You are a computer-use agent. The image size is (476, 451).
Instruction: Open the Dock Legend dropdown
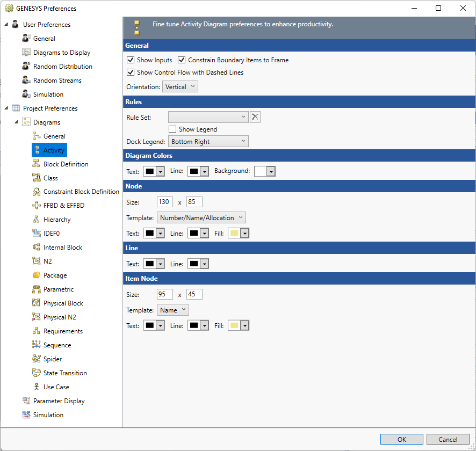208,142
